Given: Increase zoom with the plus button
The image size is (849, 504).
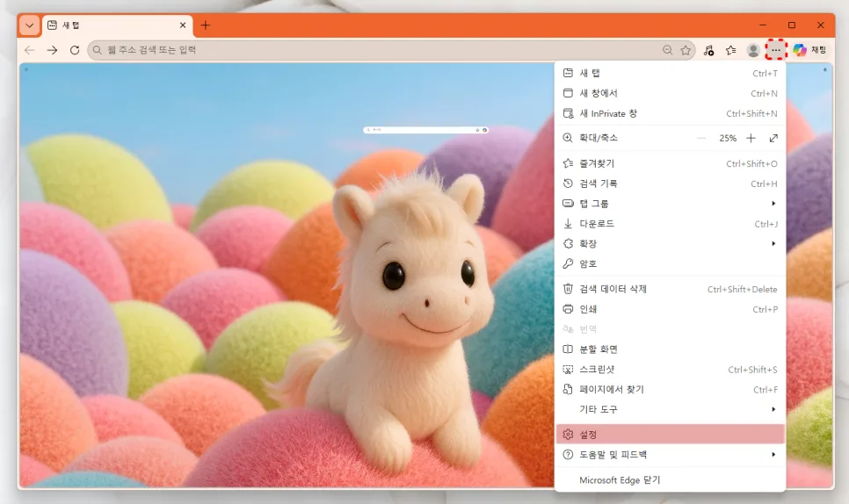Looking at the screenshot, I should 751,139.
